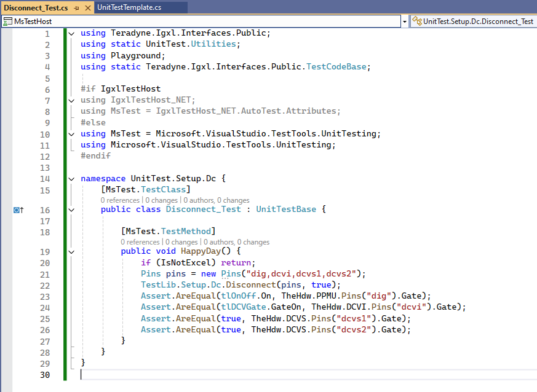Switch to the UnitTestTemplate.cs tab
The image size is (537, 392).
point(129,7)
